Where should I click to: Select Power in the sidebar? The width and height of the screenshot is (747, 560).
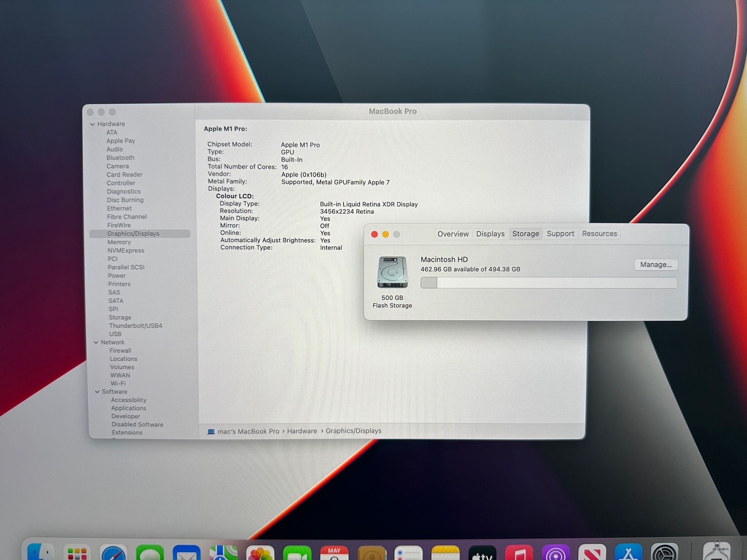117,276
